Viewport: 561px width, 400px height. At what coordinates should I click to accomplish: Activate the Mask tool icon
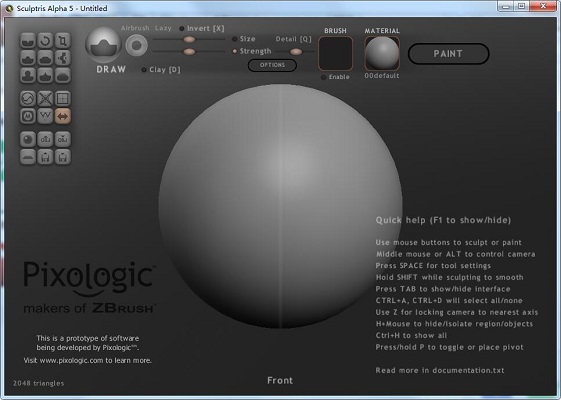pos(28,116)
